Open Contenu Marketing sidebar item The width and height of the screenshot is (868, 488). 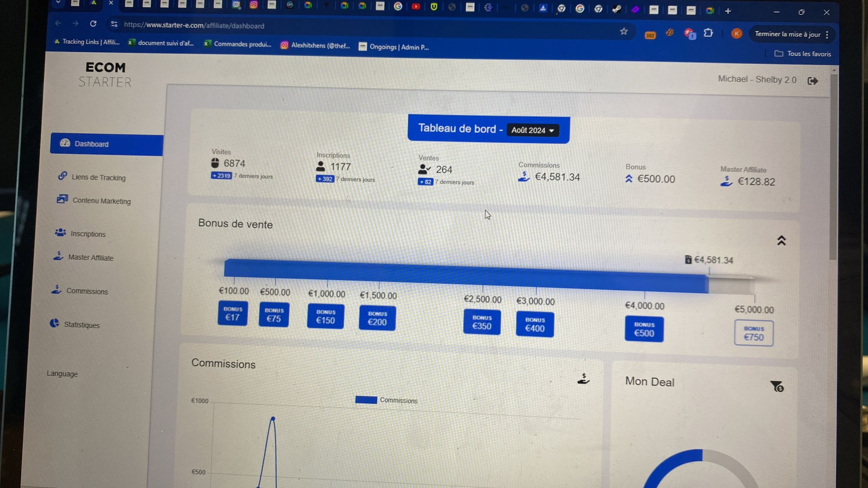point(101,201)
